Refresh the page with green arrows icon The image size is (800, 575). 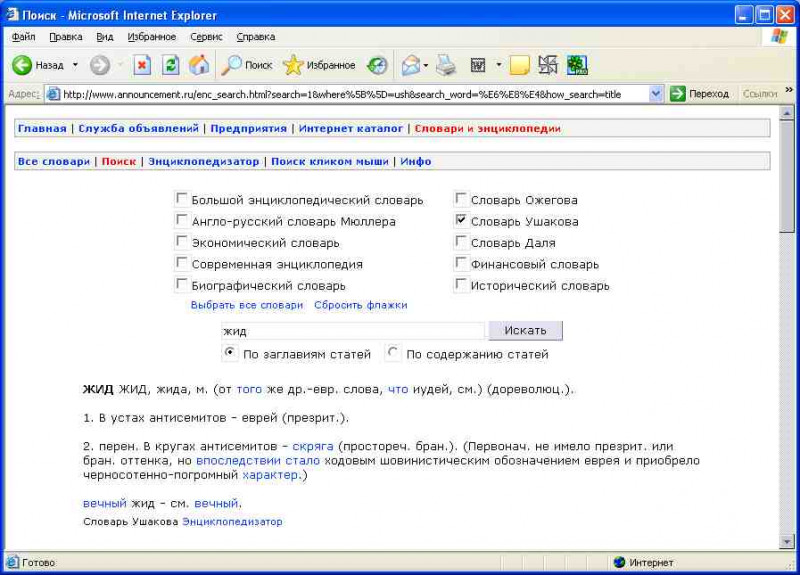click(170, 65)
